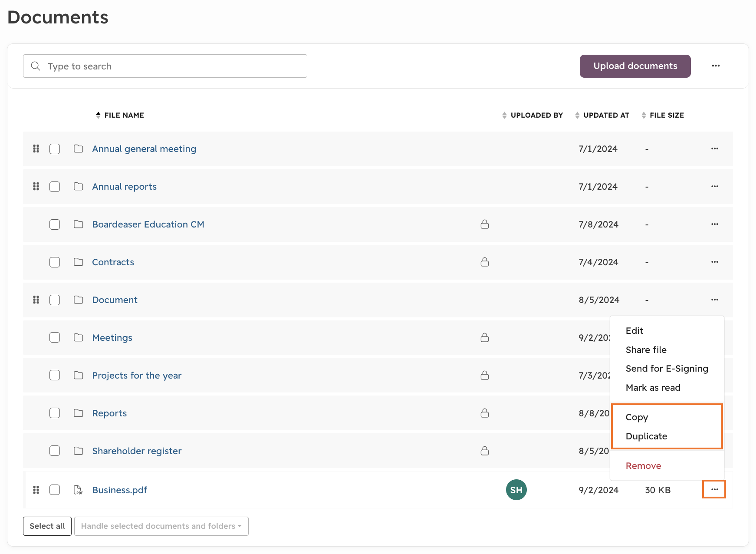The image size is (756, 554).
Task: Sort by File Name column
Action: click(120, 115)
